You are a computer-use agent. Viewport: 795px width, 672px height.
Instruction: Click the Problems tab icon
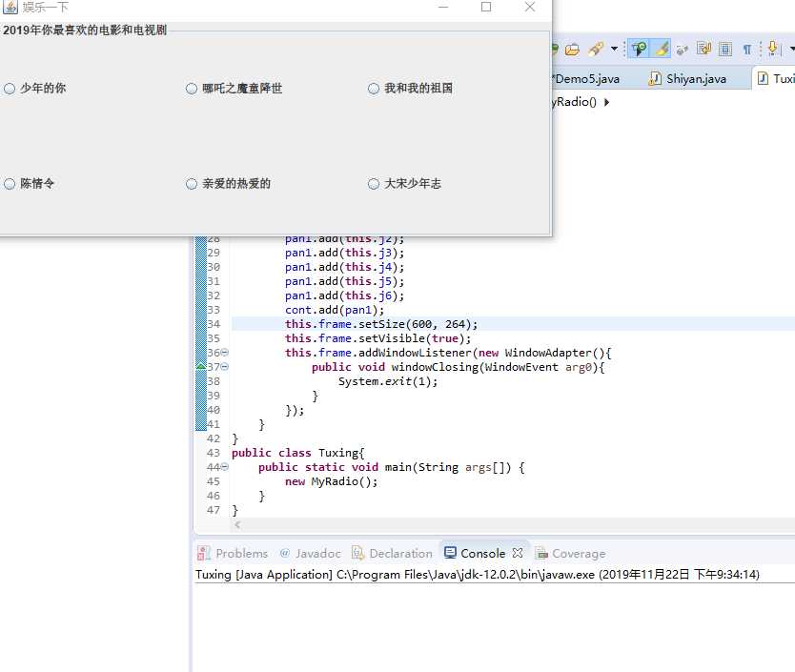pos(204,553)
